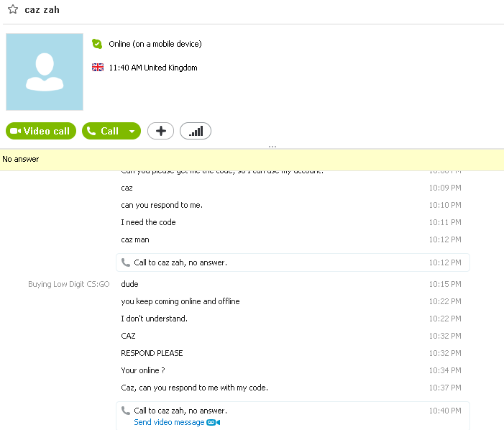Start a video call with caz zah
Viewport: 504px width, 430px height.
(x=41, y=131)
